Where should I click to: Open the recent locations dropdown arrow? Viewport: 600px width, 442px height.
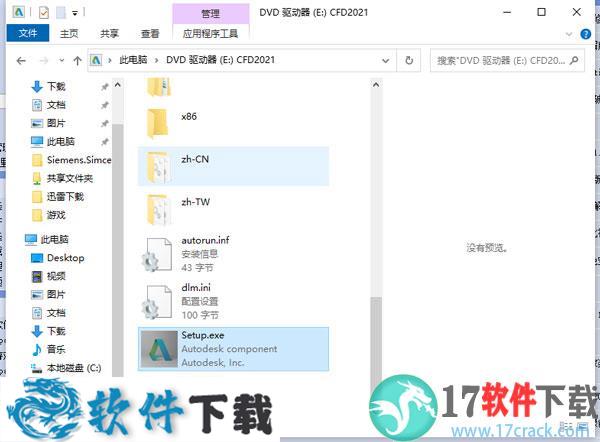pyautogui.click(x=62, y=60)
